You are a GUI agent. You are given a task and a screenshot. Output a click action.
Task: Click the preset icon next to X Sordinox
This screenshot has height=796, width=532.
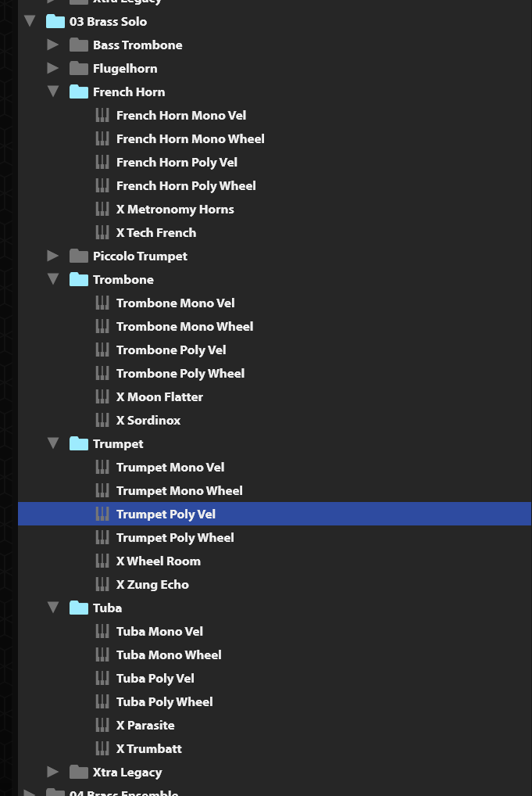(x=102, y=421)
